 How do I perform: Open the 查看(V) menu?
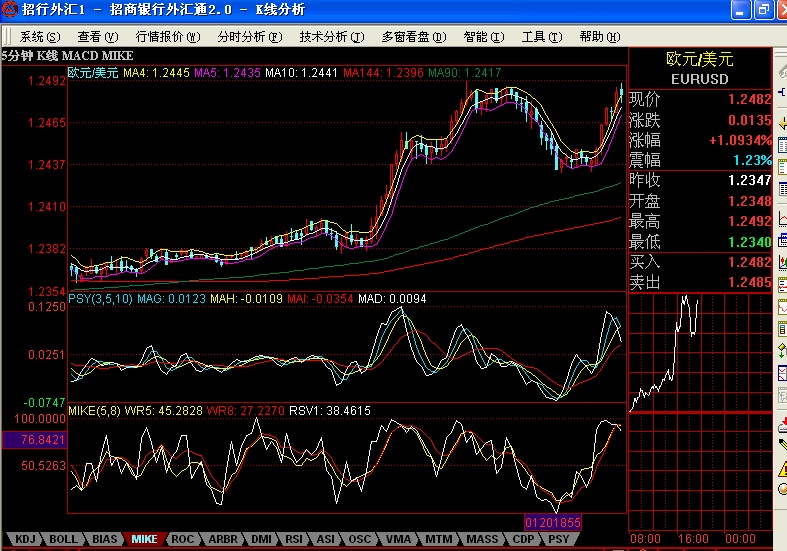point(98,37)
